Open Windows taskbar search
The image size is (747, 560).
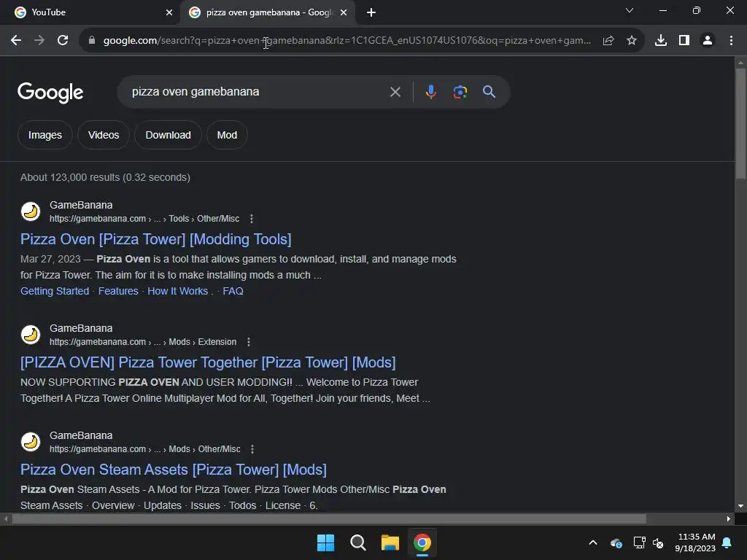pos(357,542)
